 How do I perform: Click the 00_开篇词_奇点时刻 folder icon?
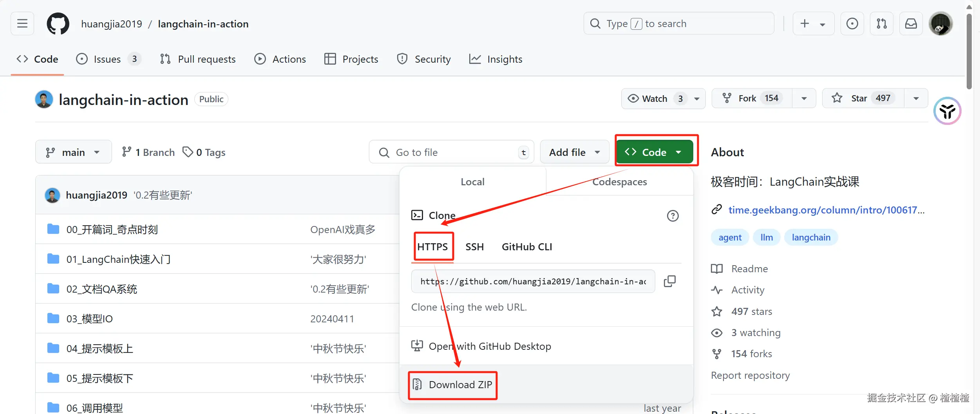click(53, 229)
